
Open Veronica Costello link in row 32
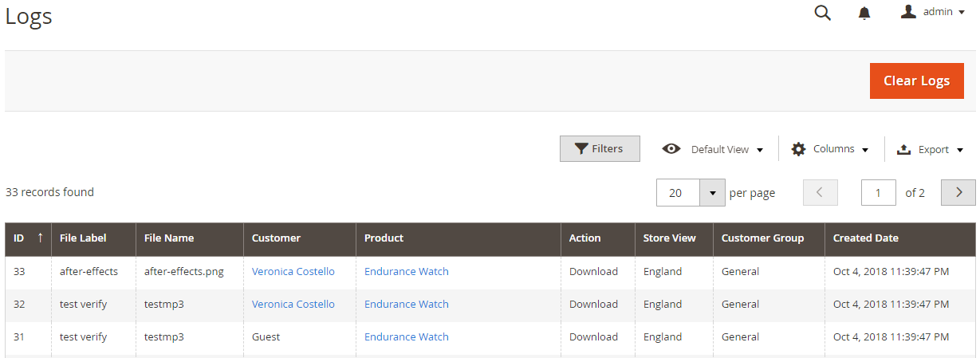[293, 305]
